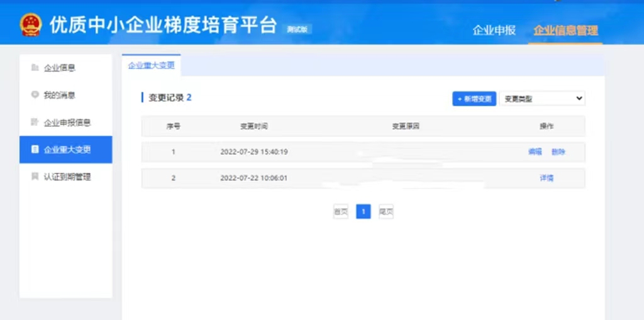Go to 首页 in pagination
Screen dimensions: 644x320
point(340,212)
